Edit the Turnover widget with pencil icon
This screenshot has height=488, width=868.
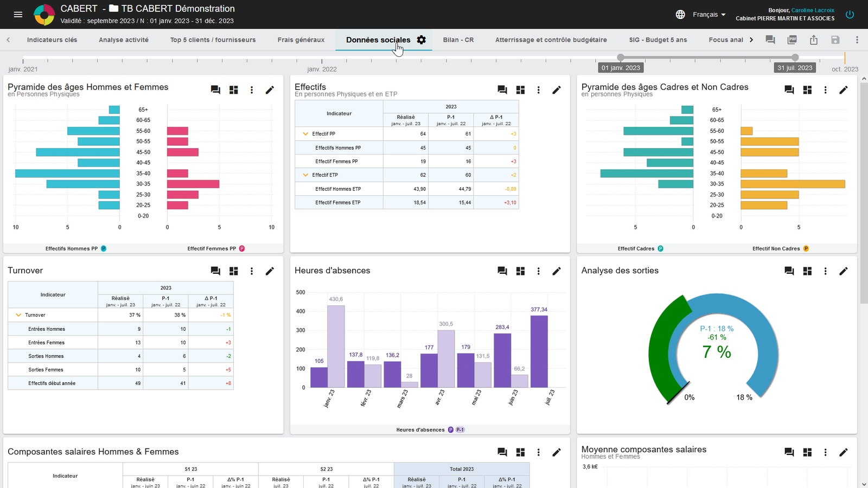pyautogui.click(x=270, y=271)
